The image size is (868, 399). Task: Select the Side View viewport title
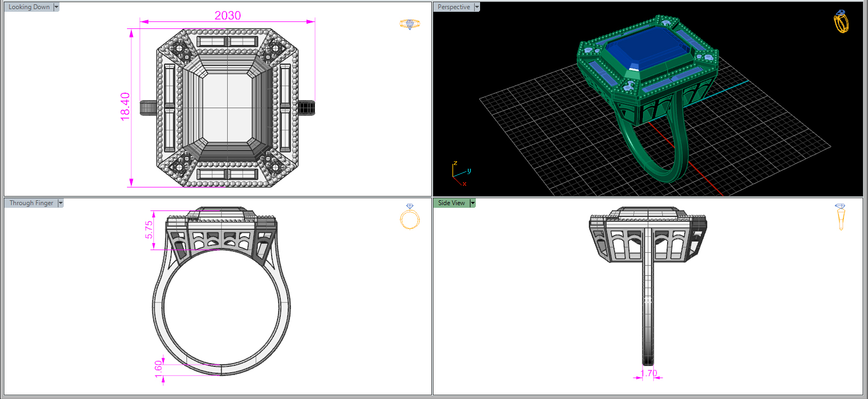point(452,203)
